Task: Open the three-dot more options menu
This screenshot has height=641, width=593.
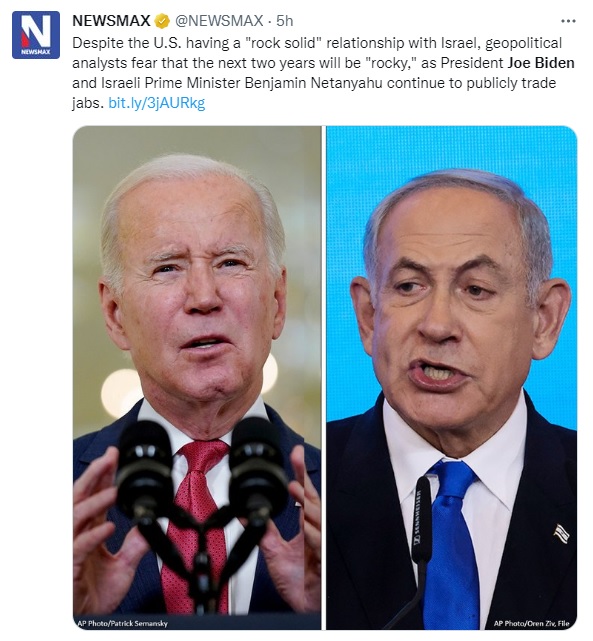Action: coord(568,21)
